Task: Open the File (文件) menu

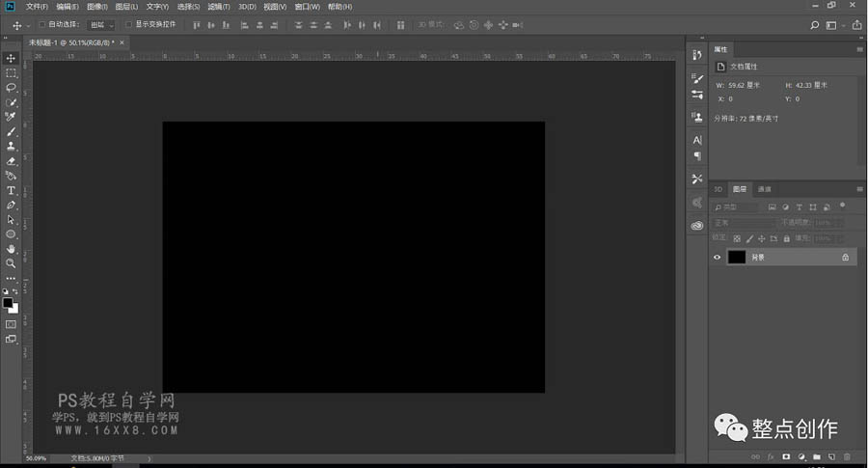Action: [37, 7]
